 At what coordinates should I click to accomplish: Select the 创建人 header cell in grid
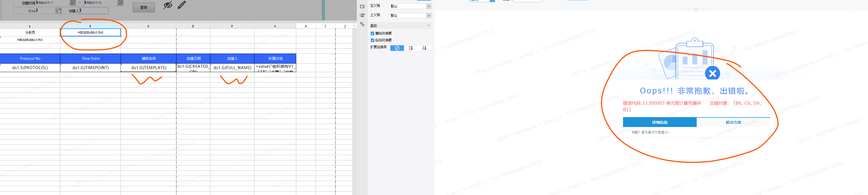[232, 58]
